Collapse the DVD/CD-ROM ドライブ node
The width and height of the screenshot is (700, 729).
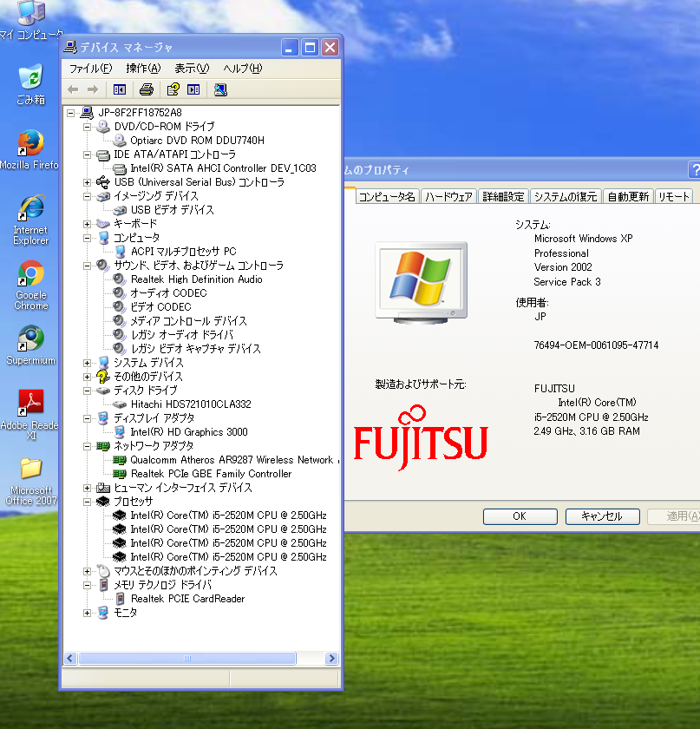[87, 127]
